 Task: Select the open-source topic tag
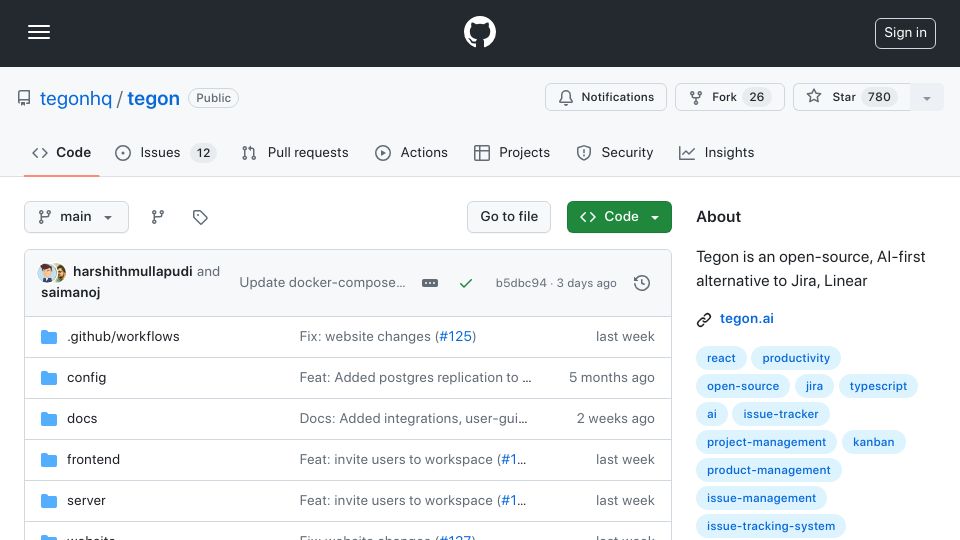pyautogui.click(x=743, y=386)
